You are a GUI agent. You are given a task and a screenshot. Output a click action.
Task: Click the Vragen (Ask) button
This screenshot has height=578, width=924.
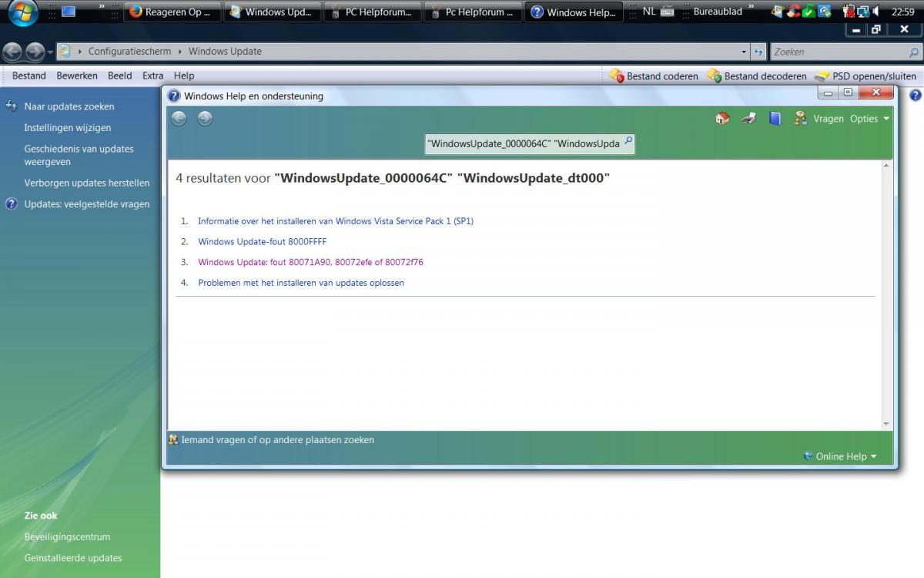click(819, 119)
